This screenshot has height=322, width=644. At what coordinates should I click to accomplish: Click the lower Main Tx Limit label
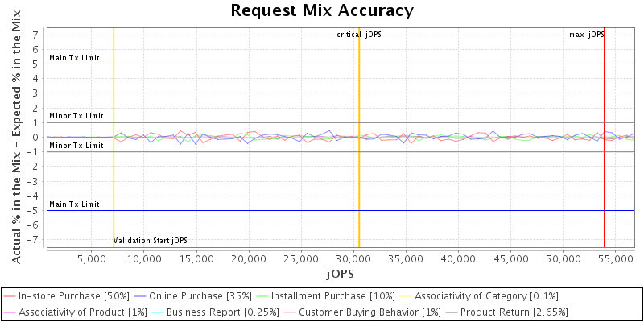(74, 204)
